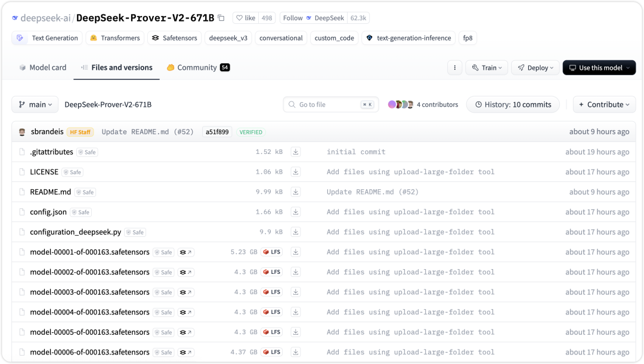The width and height of the screenshot is (644, 364).
Task: Click DeepSeek-Prover-V2-671B breadcrumb path
Action: pos(108,104)
